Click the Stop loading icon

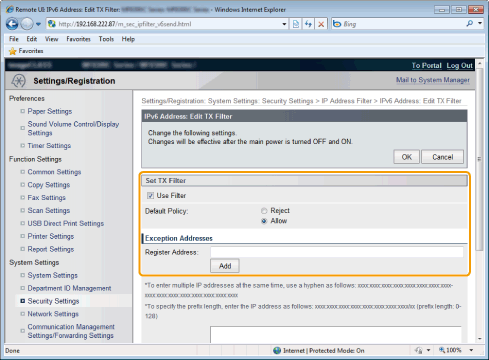(x=321, y=24)
